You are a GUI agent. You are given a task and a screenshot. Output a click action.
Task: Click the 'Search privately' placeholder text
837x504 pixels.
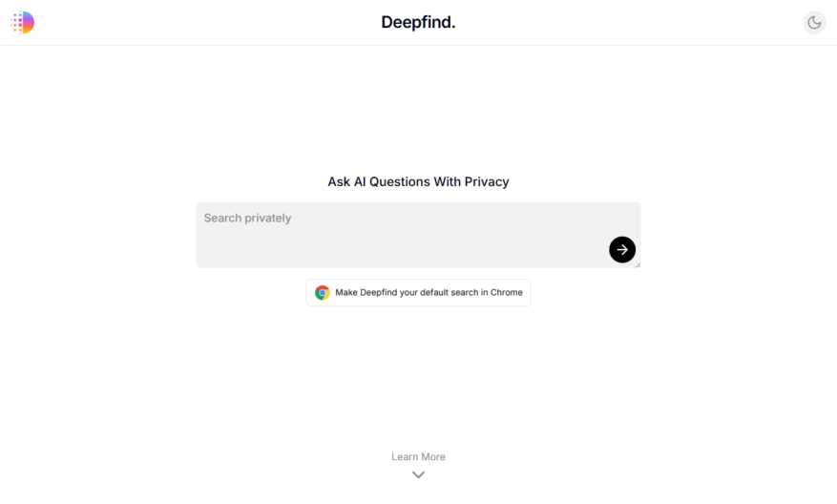[x=248, y=218]
